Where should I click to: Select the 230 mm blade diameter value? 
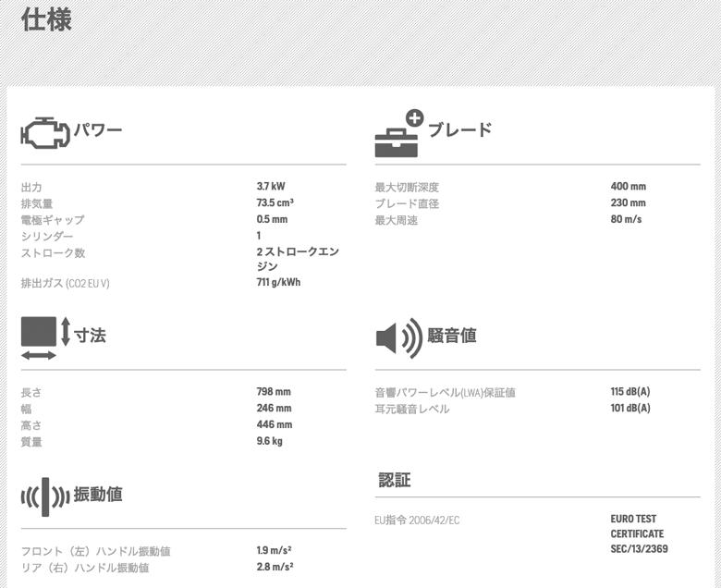[628, 203]
